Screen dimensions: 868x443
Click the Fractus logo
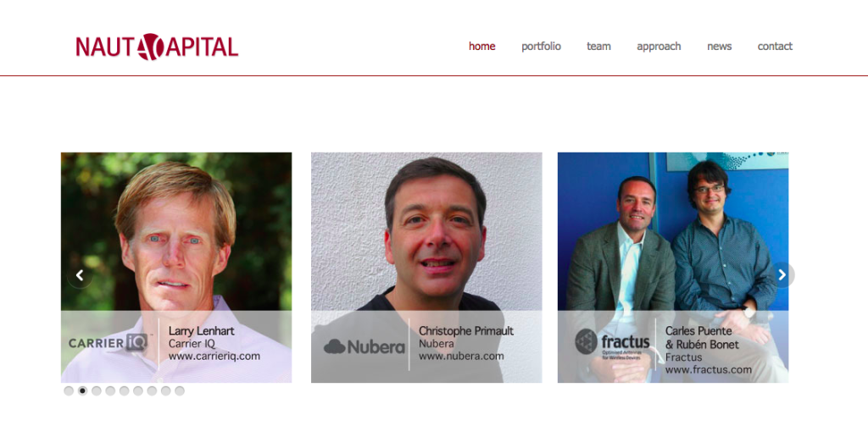pyautogui.click(x=612, y=345)
